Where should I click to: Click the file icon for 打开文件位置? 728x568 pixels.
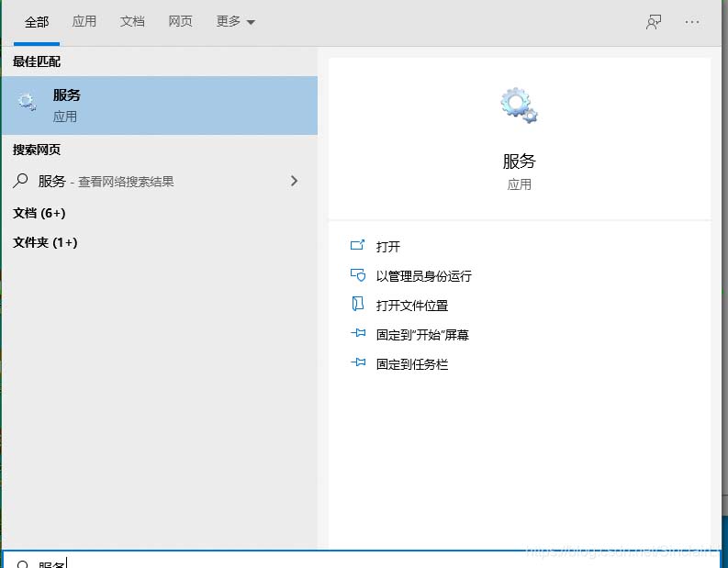358,305
